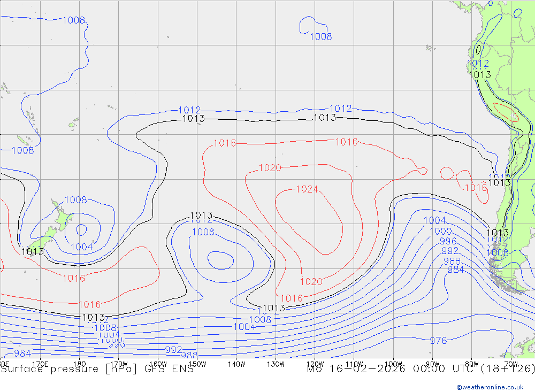Click the 150W longitude axis label
The image size is (535, 392).
click(197, 364)
